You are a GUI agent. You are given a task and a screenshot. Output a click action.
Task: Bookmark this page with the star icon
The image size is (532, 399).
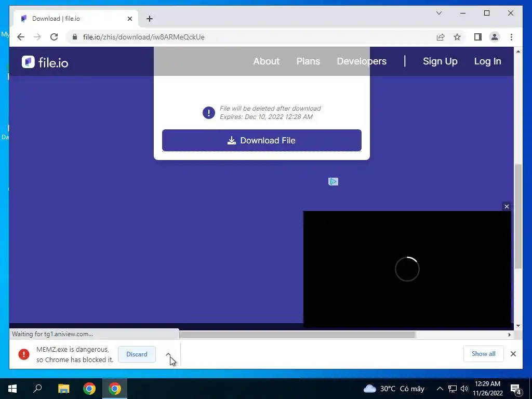click(457, 37)
